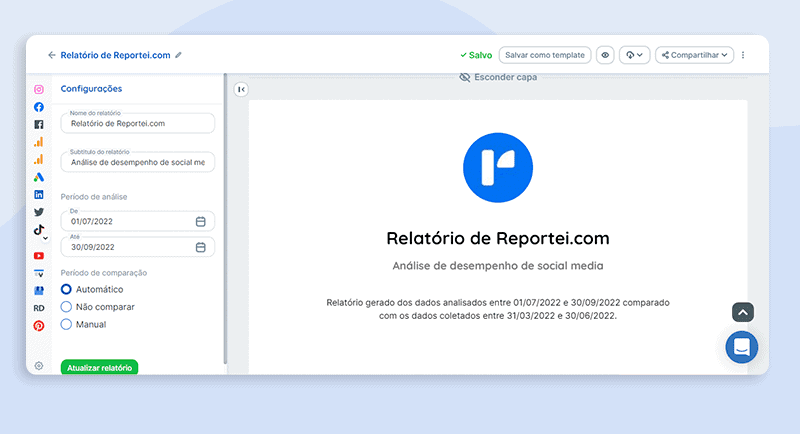The height and width of the screenshot is (434, 800).
Task: Open the Pinterest icon
Action: pyautogui.click(x=39, y=325)
